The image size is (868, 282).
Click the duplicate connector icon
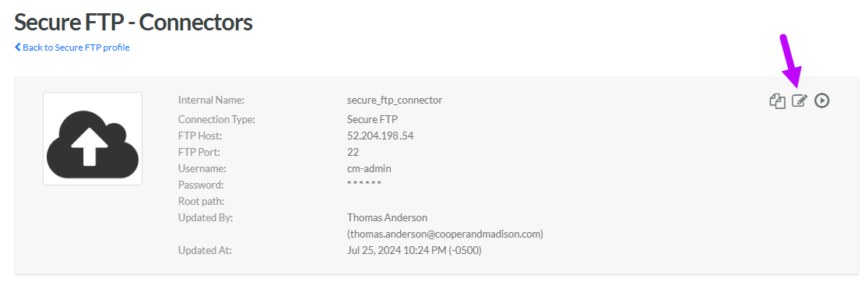coord(777,100)
